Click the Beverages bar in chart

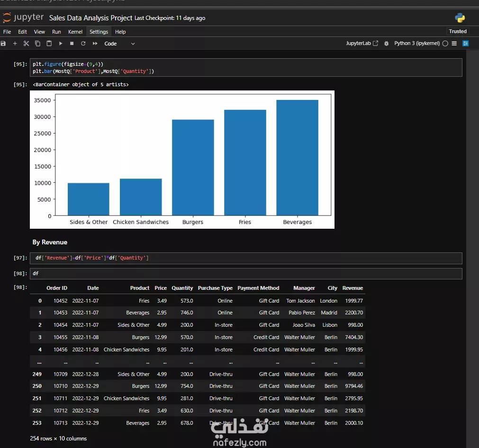[x=297, y=158]
